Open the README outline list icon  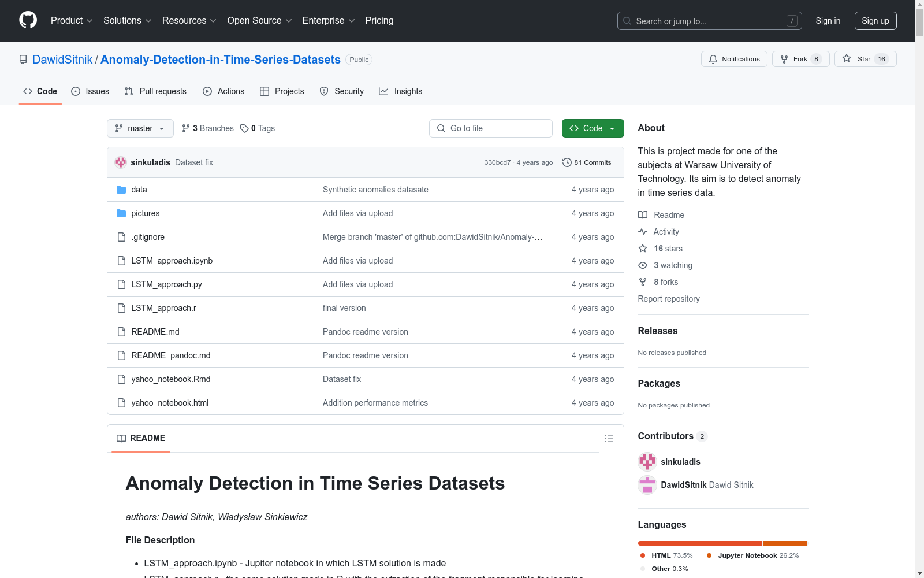(x=609, y=439)
